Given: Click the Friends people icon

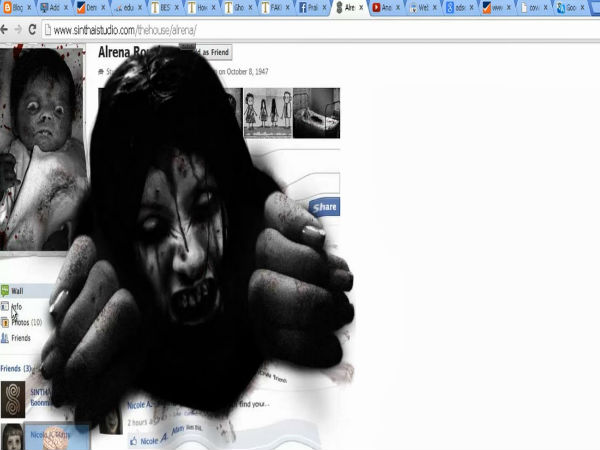Looking at the screenshot, I should click(x=5, y=338).
